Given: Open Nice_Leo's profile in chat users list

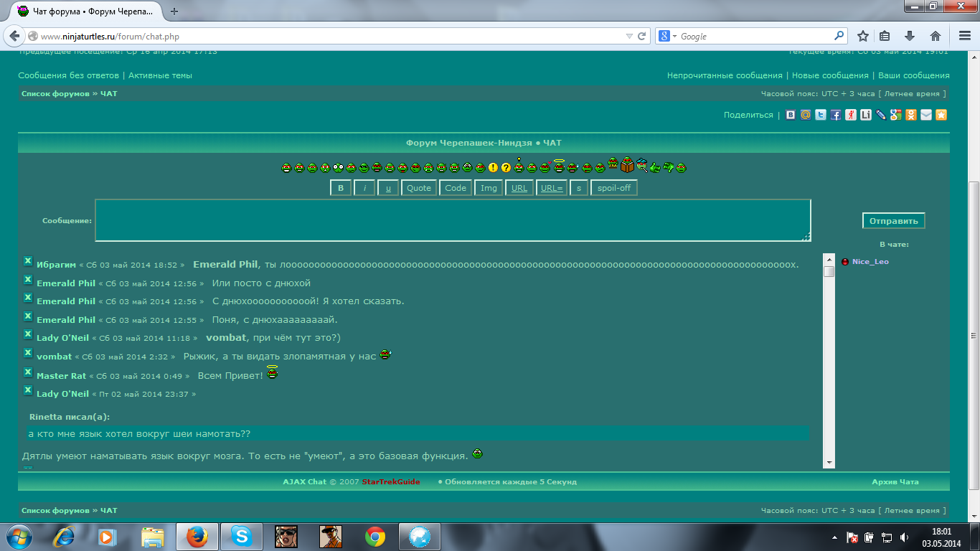Looking at the screenshot, I should pyautogui.click(x=870, y=262).
